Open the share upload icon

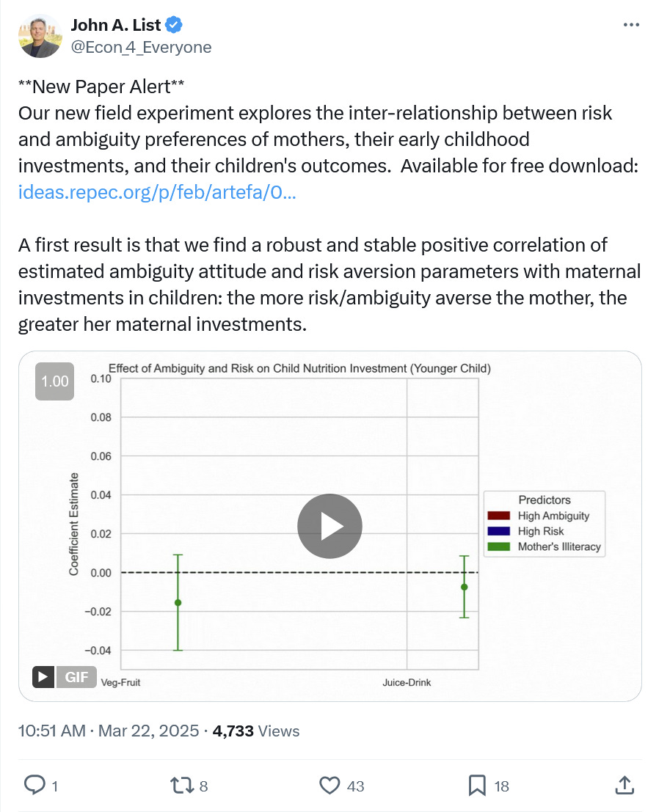(625, 785)
